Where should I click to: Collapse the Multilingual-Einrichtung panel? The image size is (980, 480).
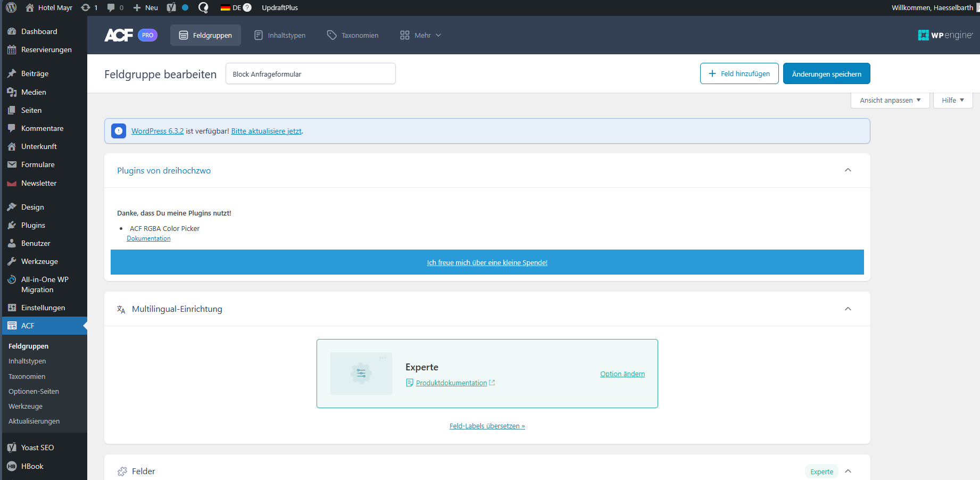[848, 309]
